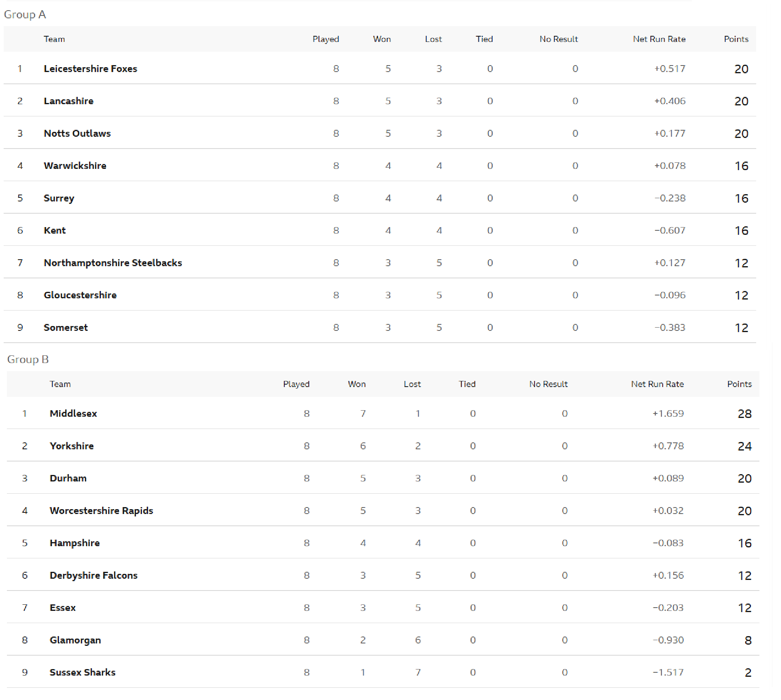
Task: Select Notts Outlaws in Group A
Action: 77,133
